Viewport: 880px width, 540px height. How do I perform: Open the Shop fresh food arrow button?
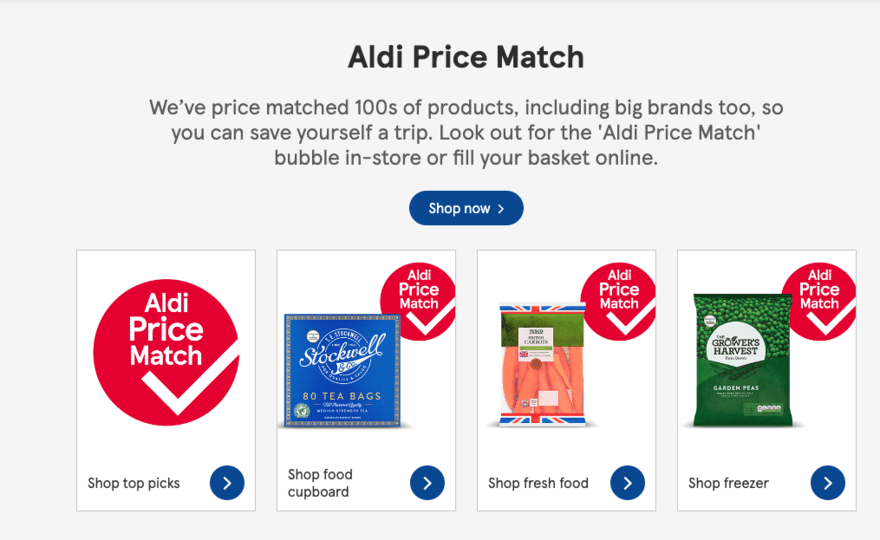click(x=627, y=483)
